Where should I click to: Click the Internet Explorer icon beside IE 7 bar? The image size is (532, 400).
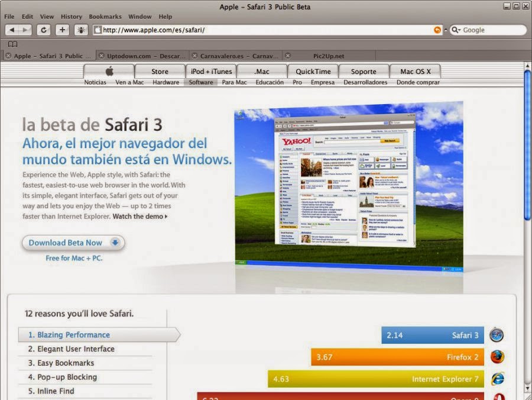click(497, 379)
